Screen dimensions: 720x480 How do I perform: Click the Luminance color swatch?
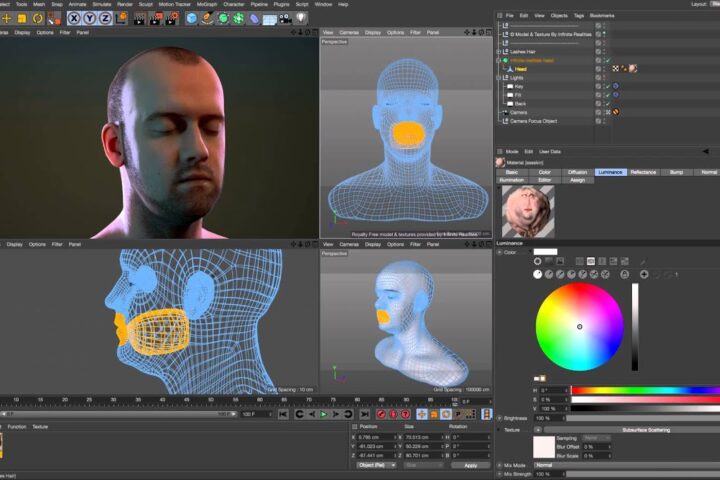pos(545,252)
